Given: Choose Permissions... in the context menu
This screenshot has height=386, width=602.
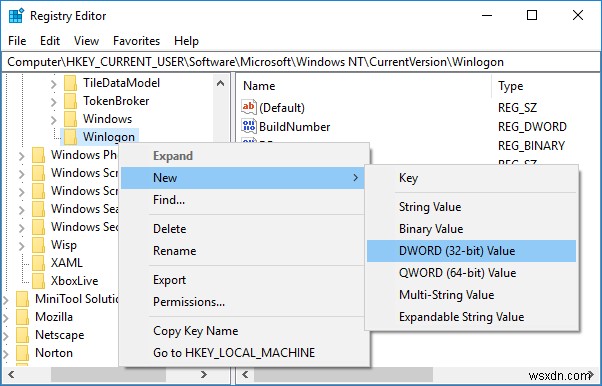Looking at the screenshot, I should pos(242,302).
